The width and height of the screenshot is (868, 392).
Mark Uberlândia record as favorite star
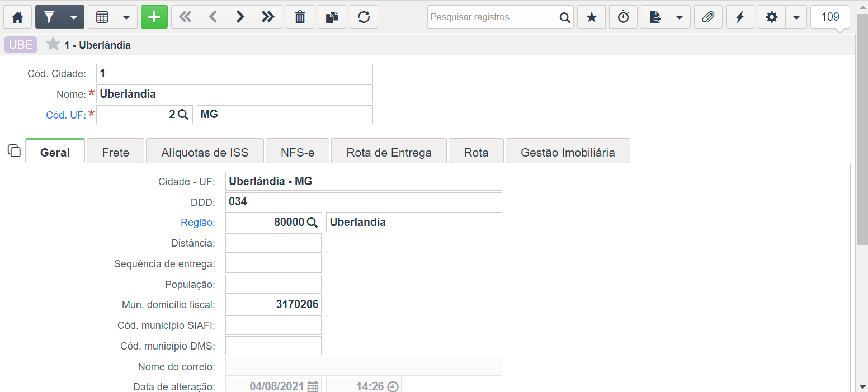[53, 44]
